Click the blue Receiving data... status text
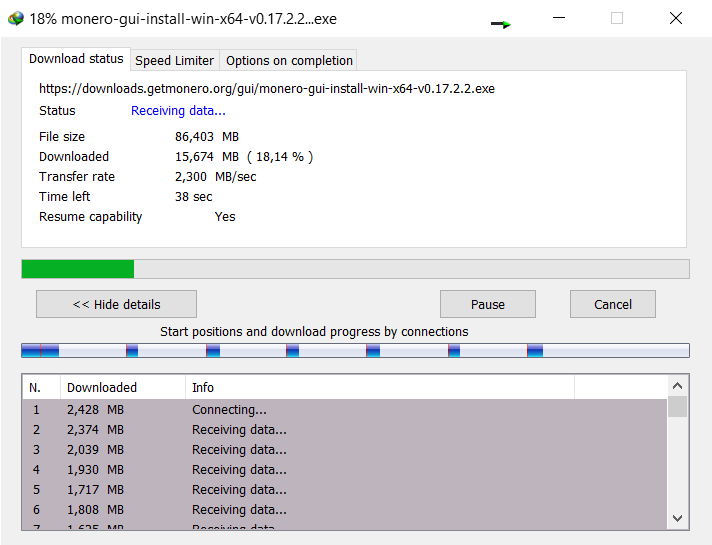Viewport: 712px width, 545px height. [x=178, y=111]
